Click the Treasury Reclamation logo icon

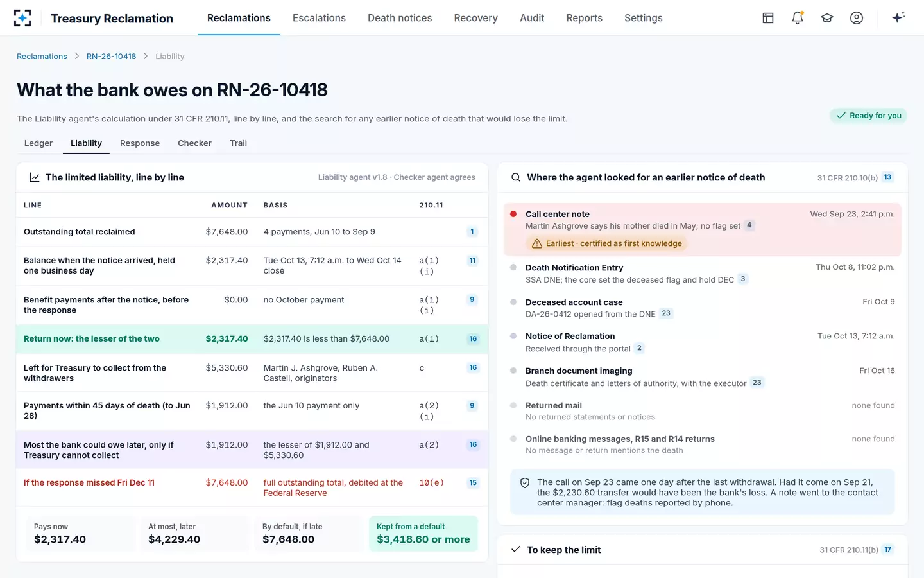[x=22, y=18]
